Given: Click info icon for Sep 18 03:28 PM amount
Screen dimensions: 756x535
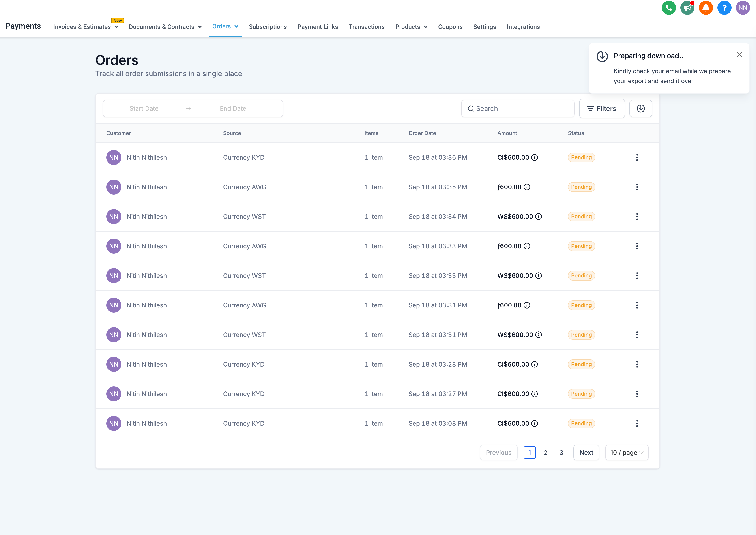Looking at the screenshot, I should 535,364.
